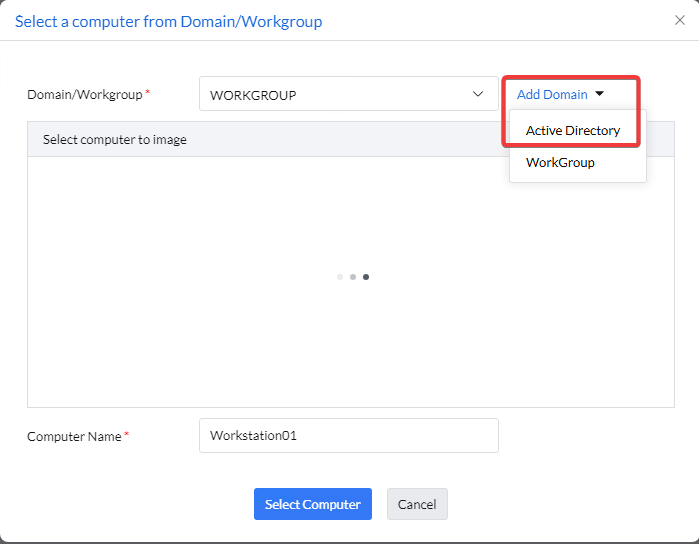Click the Computer Name field label

74,437
